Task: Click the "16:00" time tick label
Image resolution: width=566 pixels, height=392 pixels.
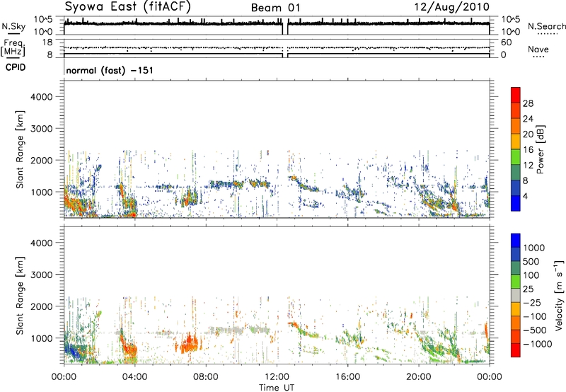Action: pyautogui.click(x=347, y=377)
